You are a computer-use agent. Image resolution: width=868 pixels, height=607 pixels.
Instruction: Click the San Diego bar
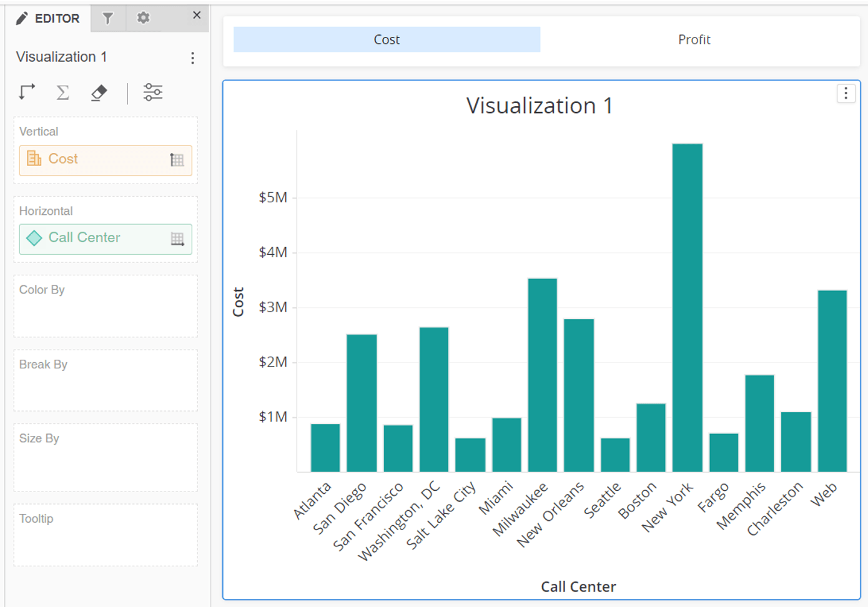click(362, 403)
